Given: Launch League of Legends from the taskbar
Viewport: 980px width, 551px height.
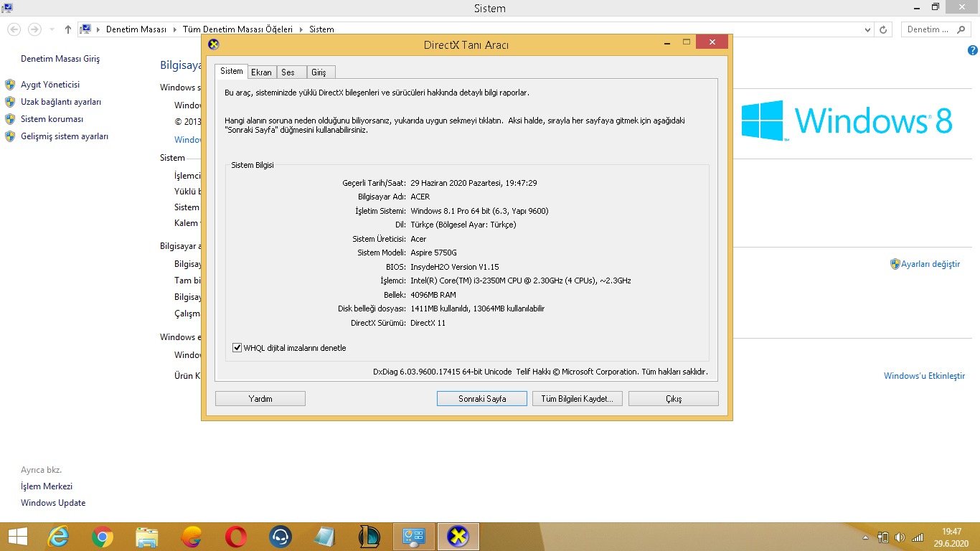Looking at the screenshot, I should coord(369,537).
